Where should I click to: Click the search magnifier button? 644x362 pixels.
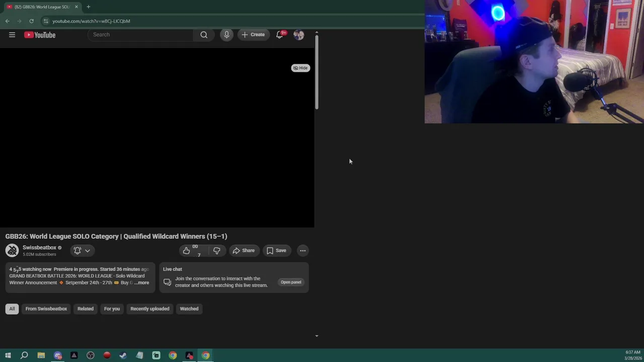click(x=204, y=35)
